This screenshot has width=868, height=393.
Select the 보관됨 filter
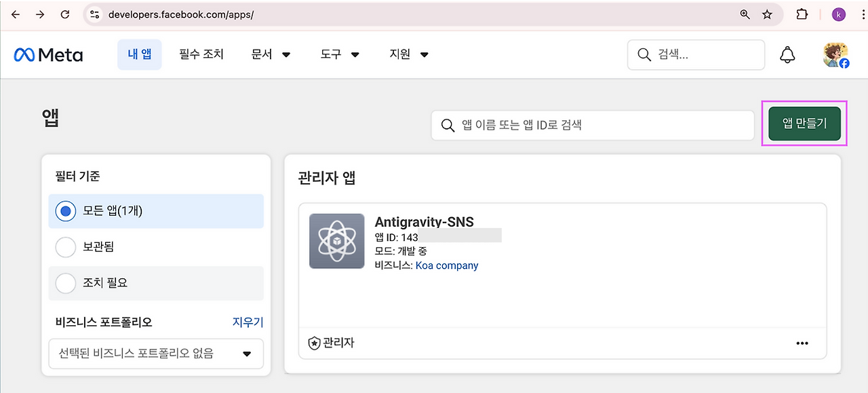156,247
